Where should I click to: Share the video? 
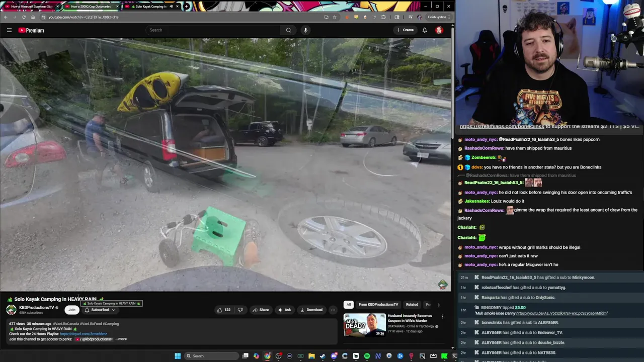coord(261,310)
